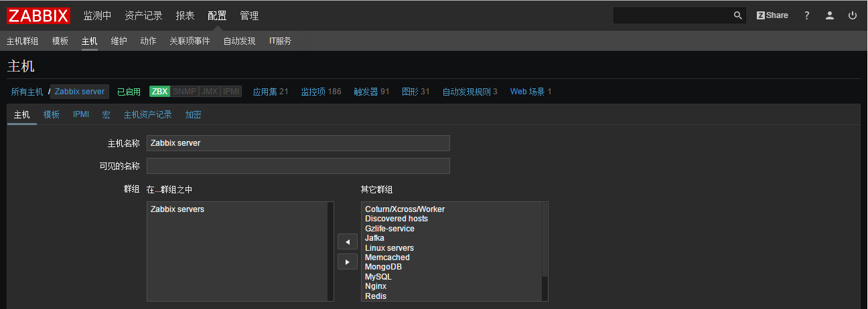
Task: Open the user profile icon
Action: click(x=830, y=15)
